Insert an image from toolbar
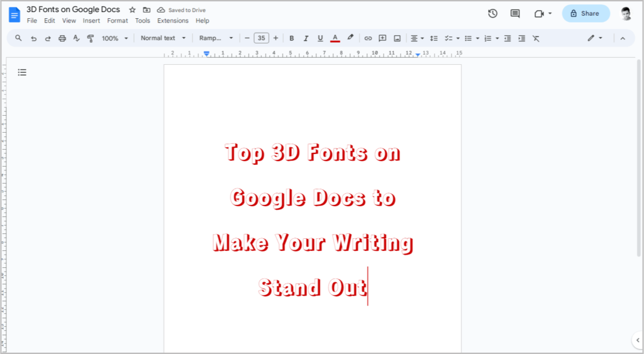 (x=397, y=38)
